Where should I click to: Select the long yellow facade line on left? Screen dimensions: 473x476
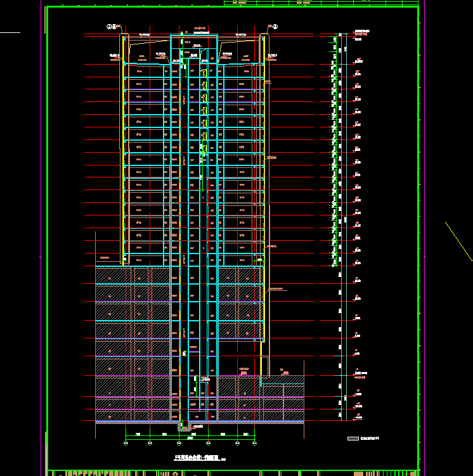point(122,146)
